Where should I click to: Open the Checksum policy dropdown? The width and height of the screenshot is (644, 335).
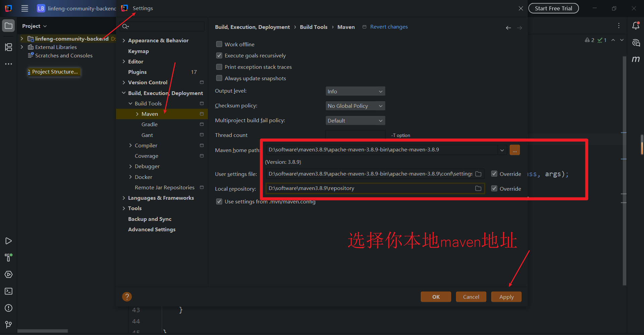(355, 106)
